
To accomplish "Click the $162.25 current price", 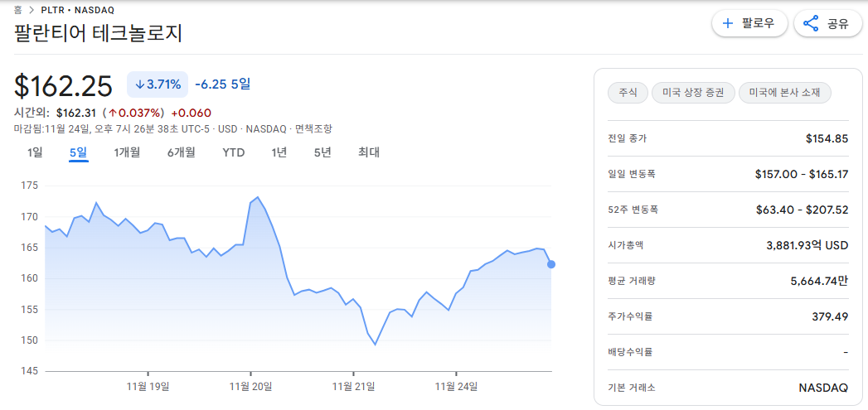I will pos(63,86).
